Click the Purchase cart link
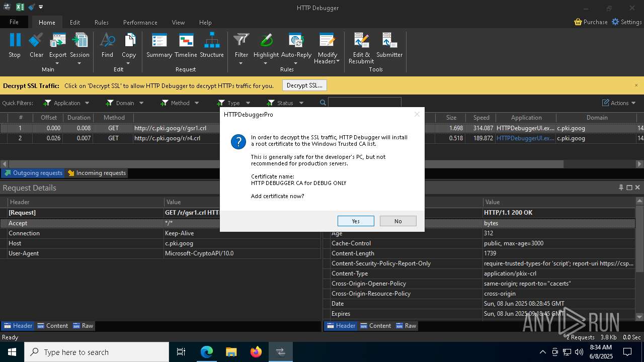This screenshot has width=644, height=362. click(591, 22)
